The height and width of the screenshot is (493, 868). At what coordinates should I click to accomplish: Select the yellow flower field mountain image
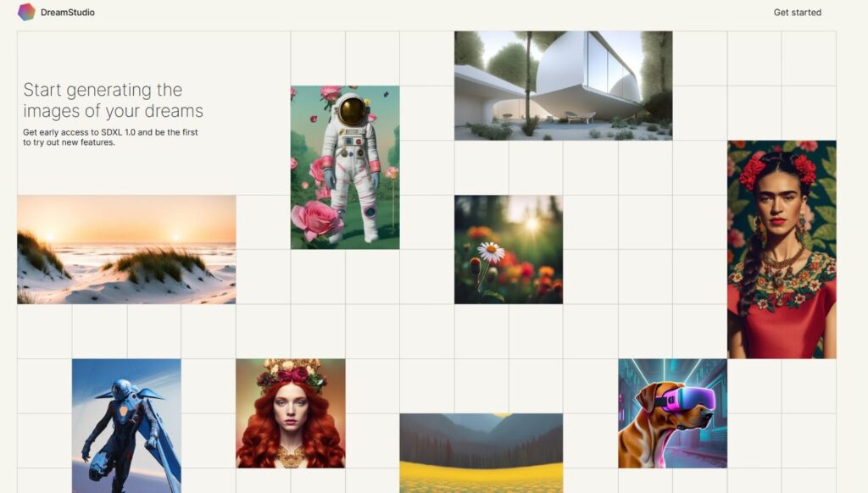pyautogui.click(x=481, y=452)
